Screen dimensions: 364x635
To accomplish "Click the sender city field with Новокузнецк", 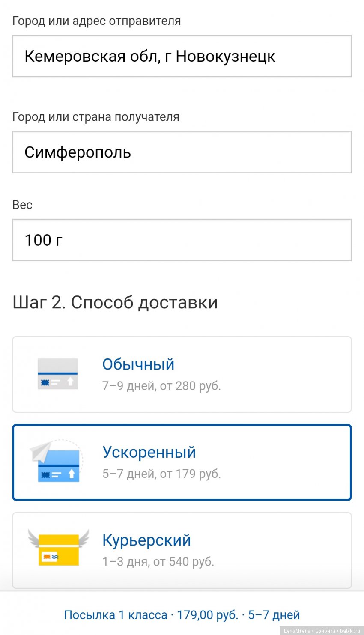I will click(182, 56).
